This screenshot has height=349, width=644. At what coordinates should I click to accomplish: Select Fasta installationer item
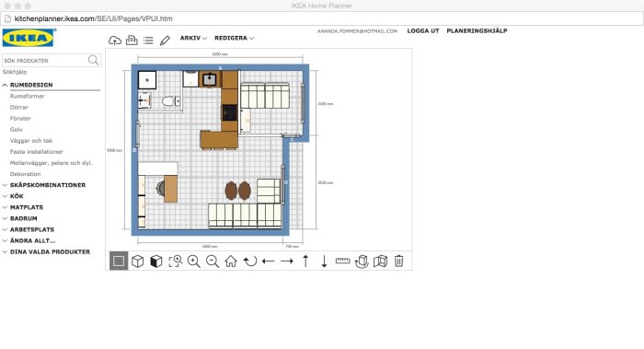pos(36,152)
